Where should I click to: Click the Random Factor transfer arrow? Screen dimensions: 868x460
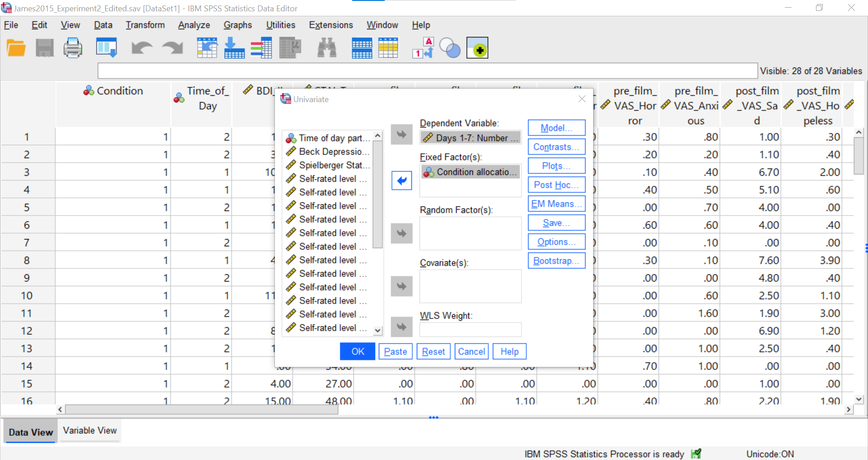(x=401, y=233)
